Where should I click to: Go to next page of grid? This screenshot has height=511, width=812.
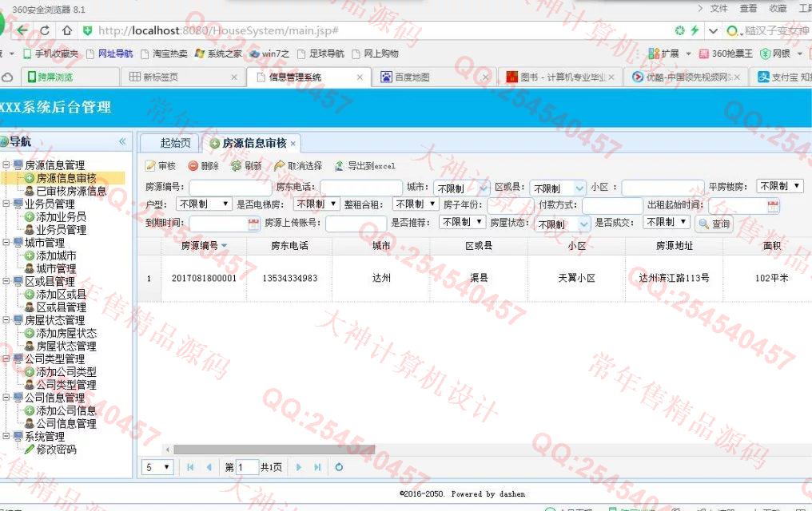pos(298,468)
